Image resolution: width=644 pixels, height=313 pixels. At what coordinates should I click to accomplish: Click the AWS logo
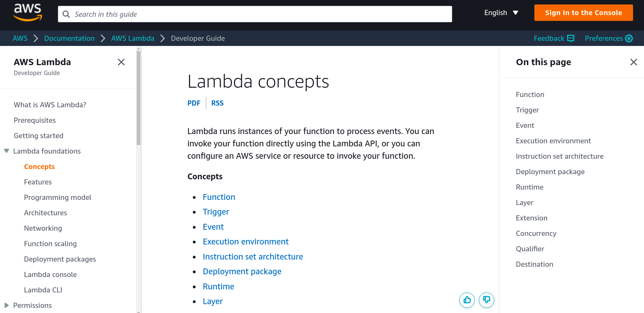tap(27, 13)
